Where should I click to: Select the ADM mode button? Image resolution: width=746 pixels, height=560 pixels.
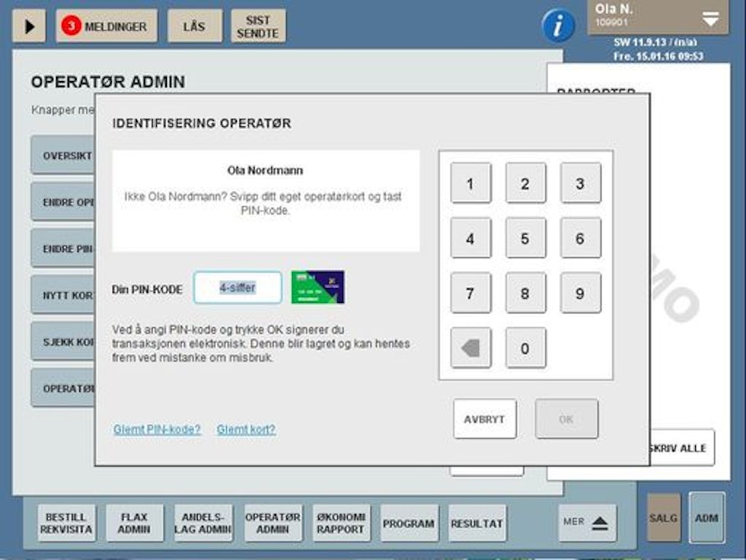tap(706, 517)
